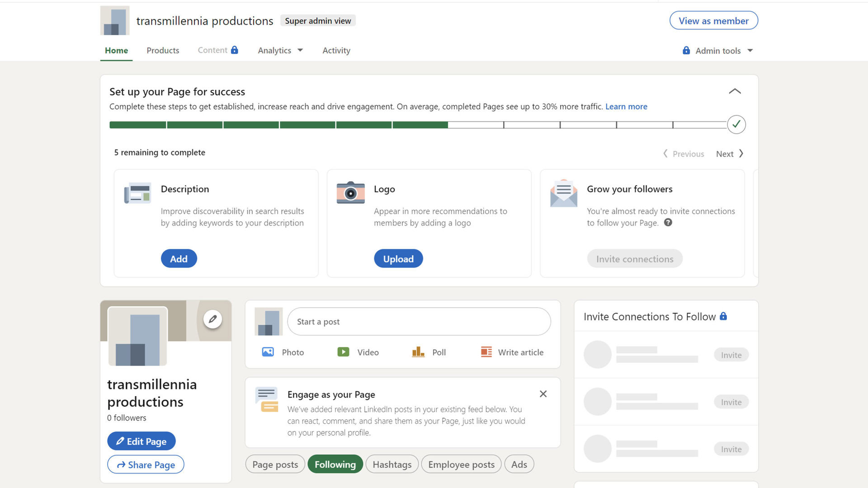Expand the Admin tools dropdown

pos(717,51)
